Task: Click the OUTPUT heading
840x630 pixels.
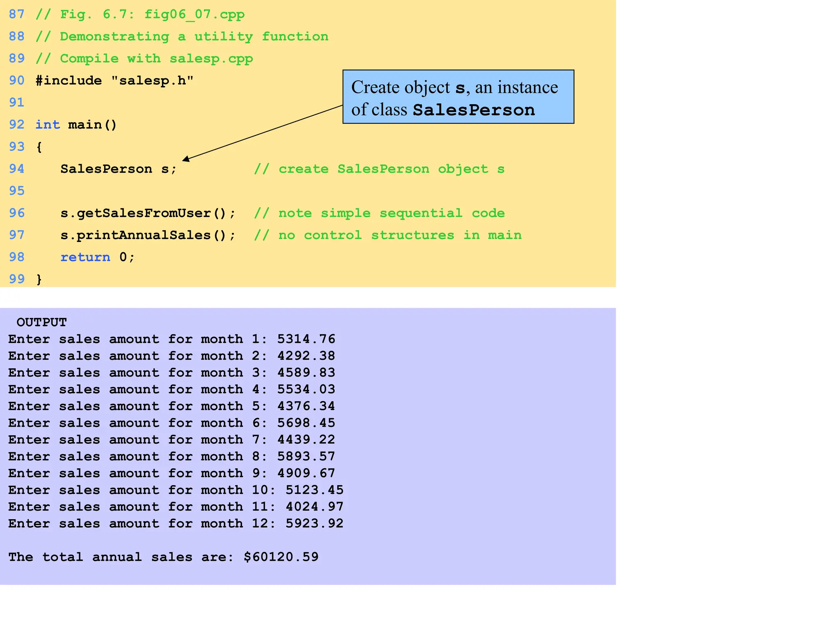Action: (x=41, y=322)
